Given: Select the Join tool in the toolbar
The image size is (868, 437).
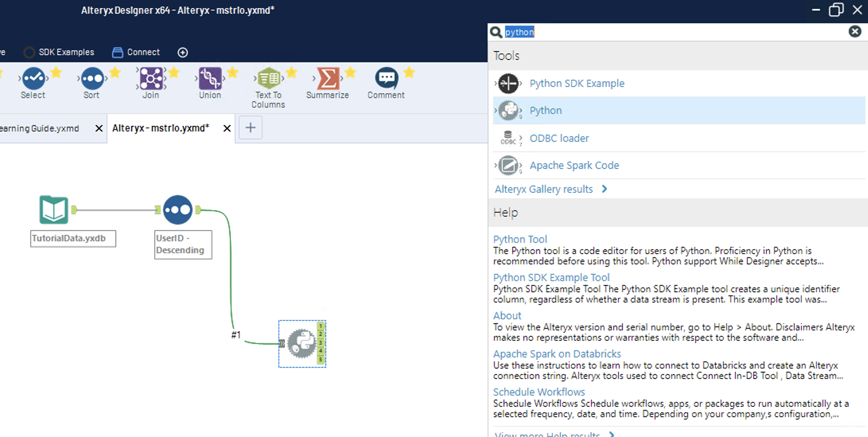Looking at the screenshot, I should pos(150,80).
